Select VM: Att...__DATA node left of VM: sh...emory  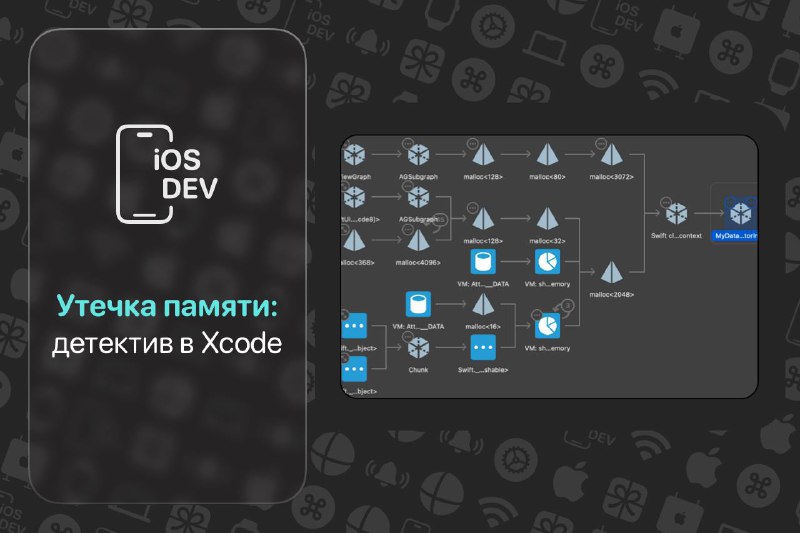483,262
